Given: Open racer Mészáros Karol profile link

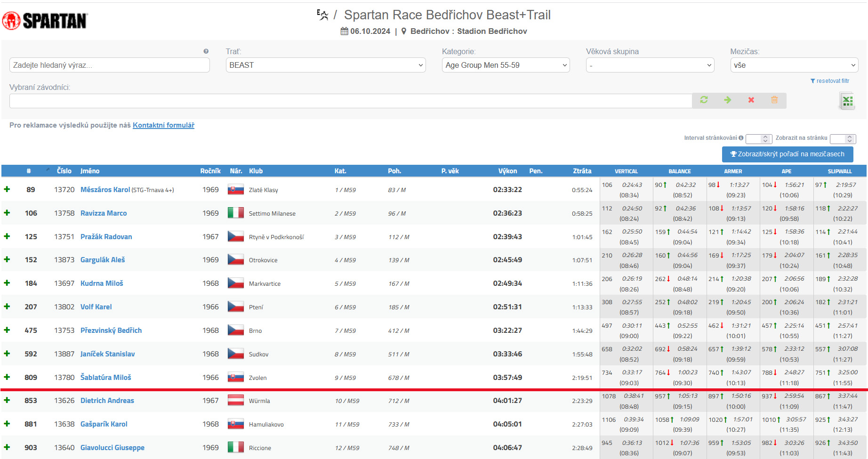Looking at the screenshot, I should click(105, 189).
